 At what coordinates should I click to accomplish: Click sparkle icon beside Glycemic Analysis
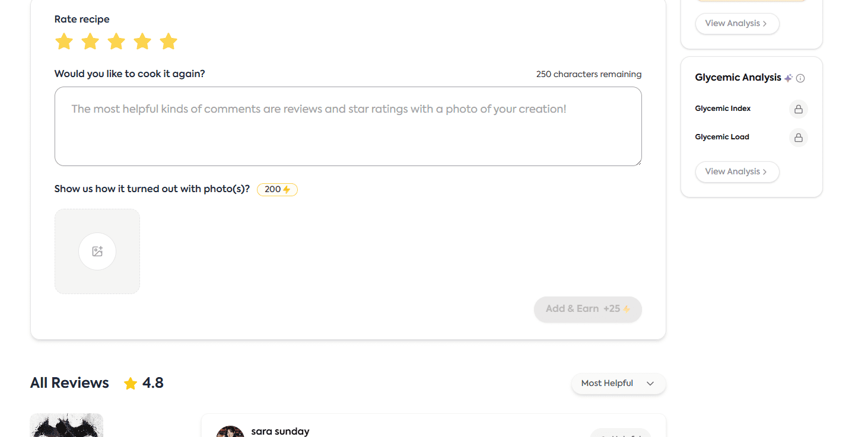point(788,78)
